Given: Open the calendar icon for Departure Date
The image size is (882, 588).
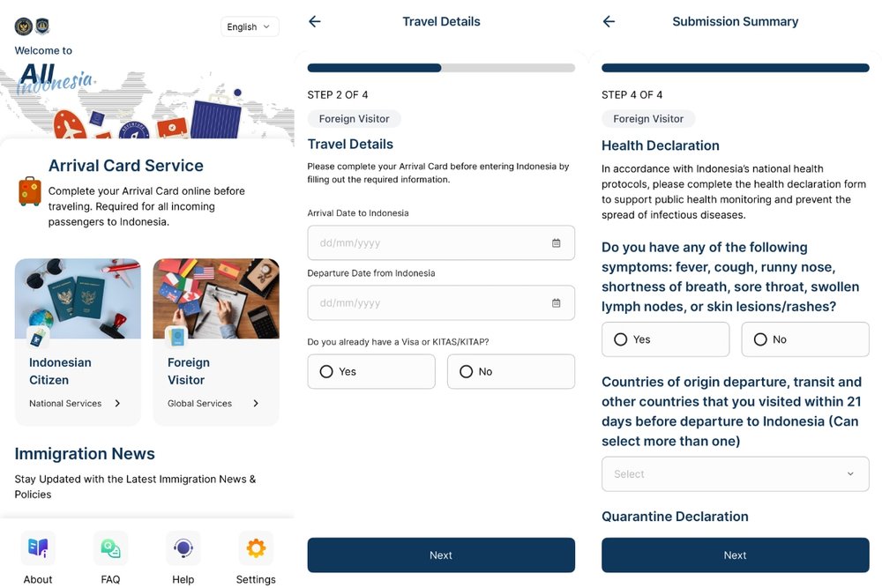Looking at the screenshot, I should [x=557, y=302].
